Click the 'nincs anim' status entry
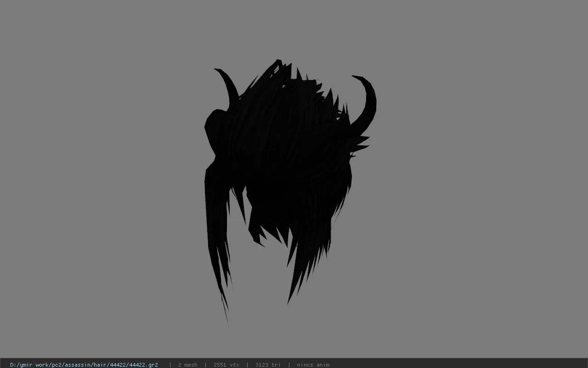 (x=313, y=365)
